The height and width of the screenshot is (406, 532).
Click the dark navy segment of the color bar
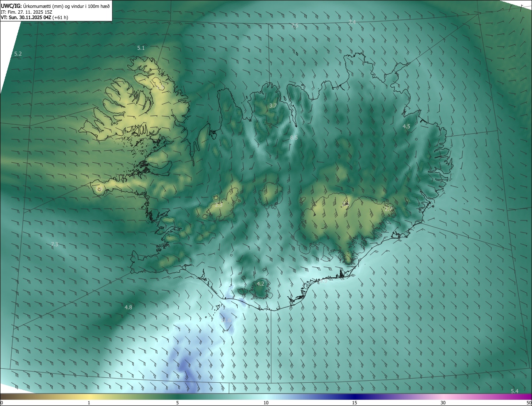coord(355,396)
